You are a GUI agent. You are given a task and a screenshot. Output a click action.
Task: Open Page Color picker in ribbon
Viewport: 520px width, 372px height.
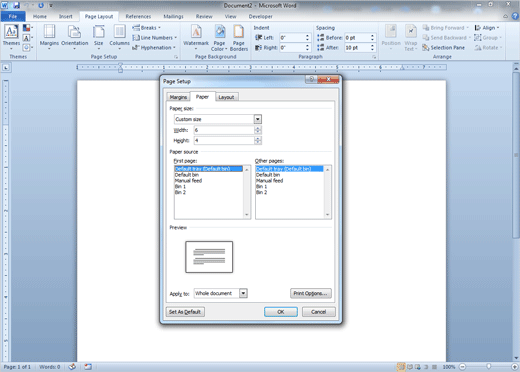pos(219,38)
